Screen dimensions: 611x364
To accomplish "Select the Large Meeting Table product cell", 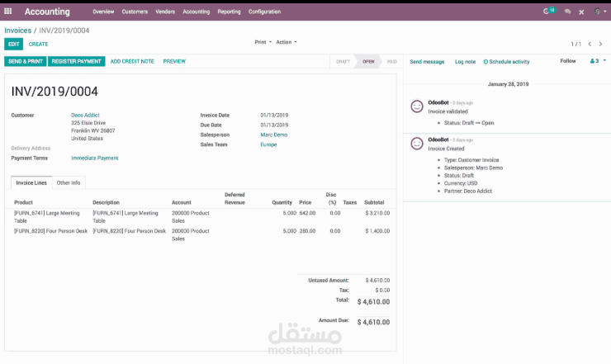I will click(47, 217).
